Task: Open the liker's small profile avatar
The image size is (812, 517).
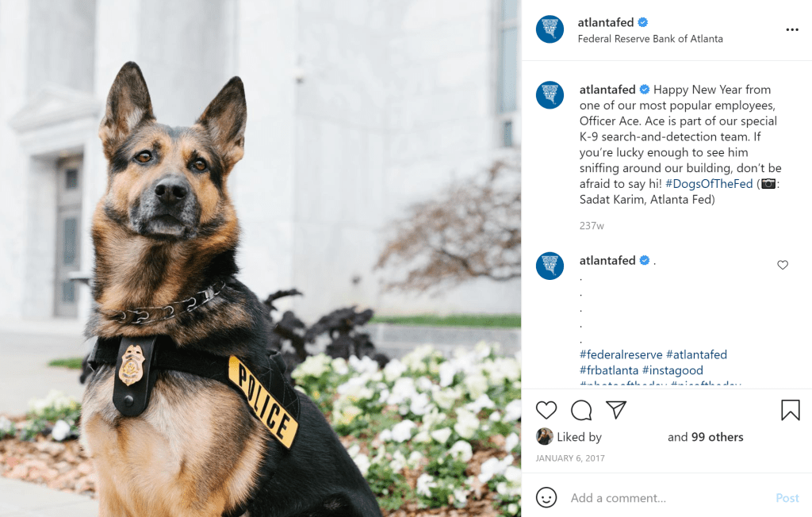Action: 544,436
